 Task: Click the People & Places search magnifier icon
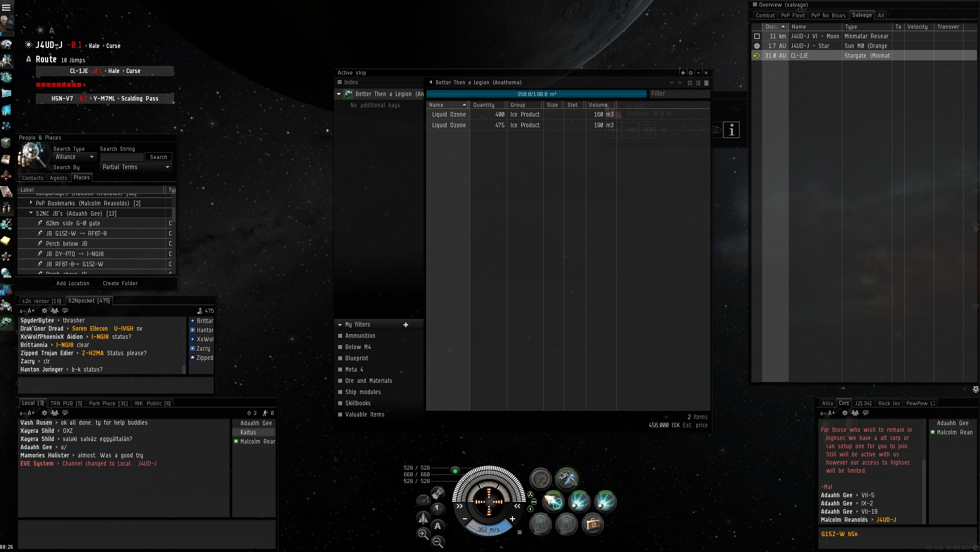(32, 155)
